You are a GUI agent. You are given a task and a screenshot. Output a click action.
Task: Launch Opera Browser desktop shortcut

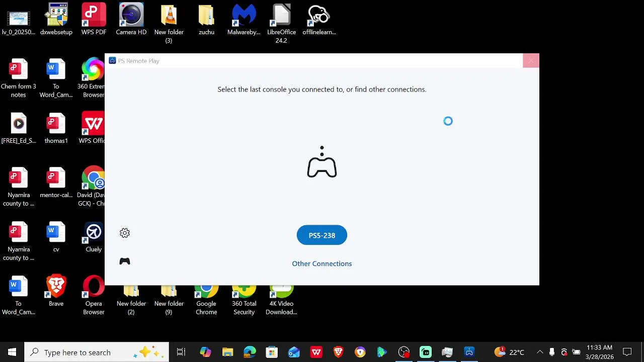coord(94,295)
